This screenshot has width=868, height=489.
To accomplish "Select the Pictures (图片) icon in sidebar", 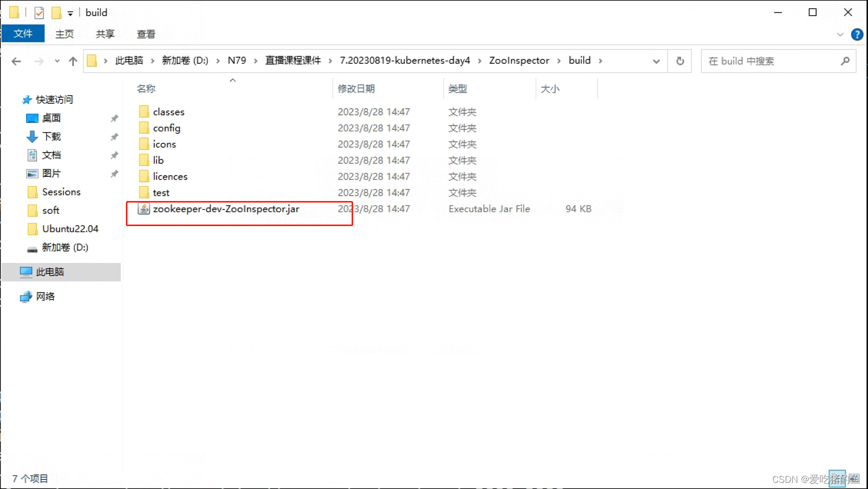I will [x=32, y=173].
